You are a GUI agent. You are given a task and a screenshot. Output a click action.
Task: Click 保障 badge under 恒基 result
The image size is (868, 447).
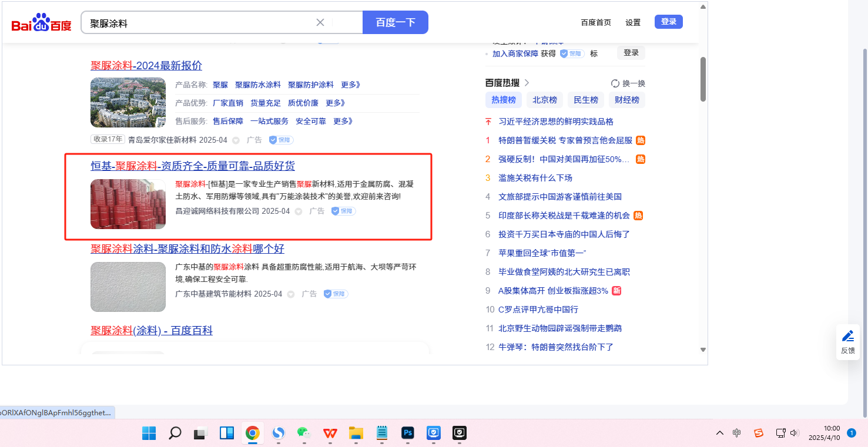(x=344, y=211)
